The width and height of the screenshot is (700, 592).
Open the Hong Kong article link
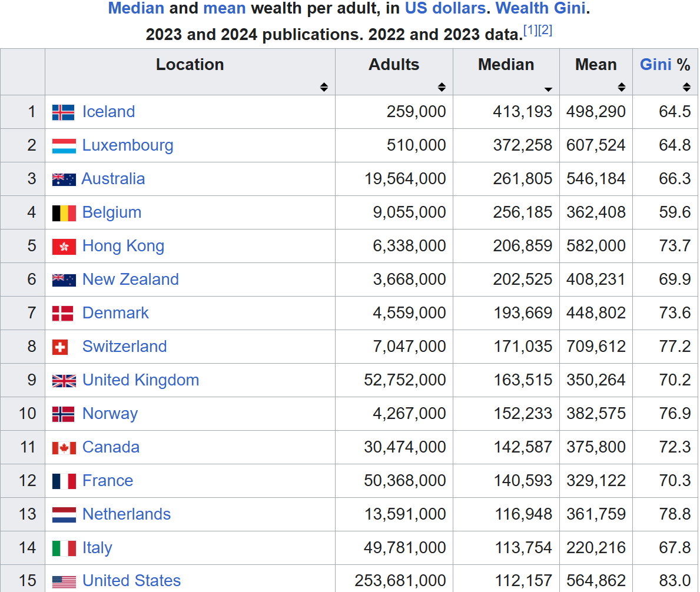(123, 246)
